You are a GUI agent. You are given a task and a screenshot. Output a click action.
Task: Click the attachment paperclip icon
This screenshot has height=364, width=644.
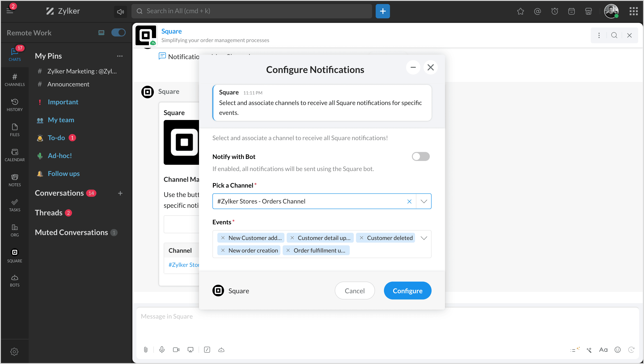(146, 349)
